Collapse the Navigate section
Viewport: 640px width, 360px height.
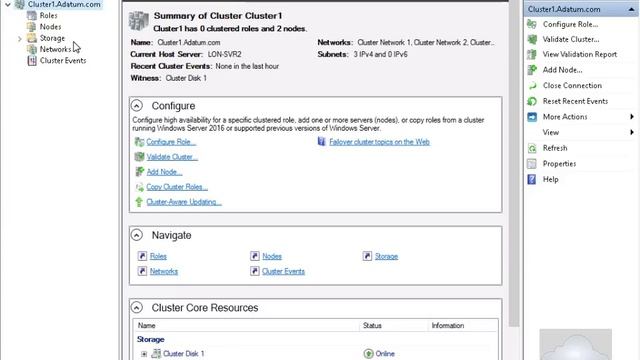137,235
